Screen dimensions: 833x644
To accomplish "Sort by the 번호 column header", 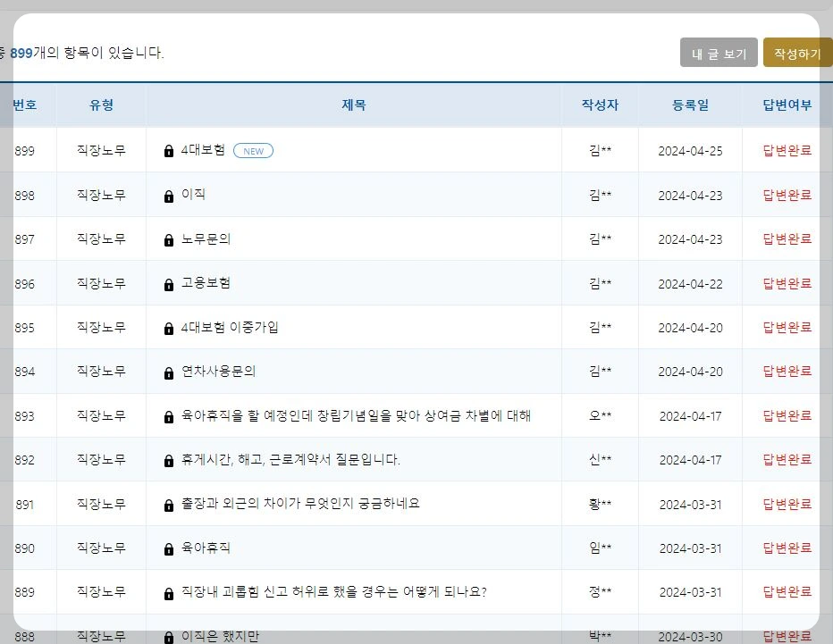I will click(25, 105).
